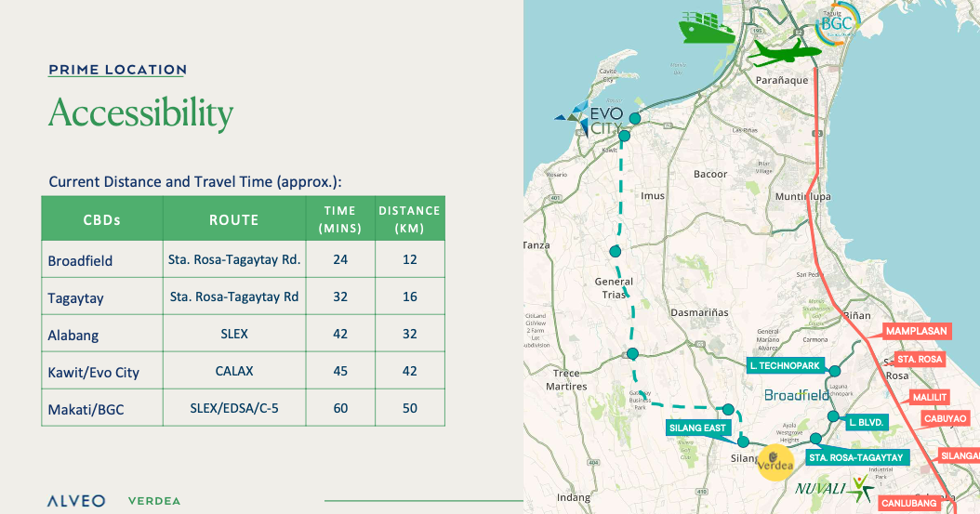Select the Broadfield table cell

pyautogui.click(x=102, y=260)
